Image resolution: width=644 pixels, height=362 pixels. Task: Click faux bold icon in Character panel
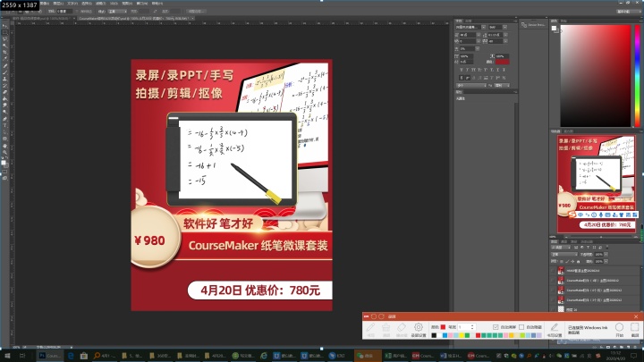462,70
